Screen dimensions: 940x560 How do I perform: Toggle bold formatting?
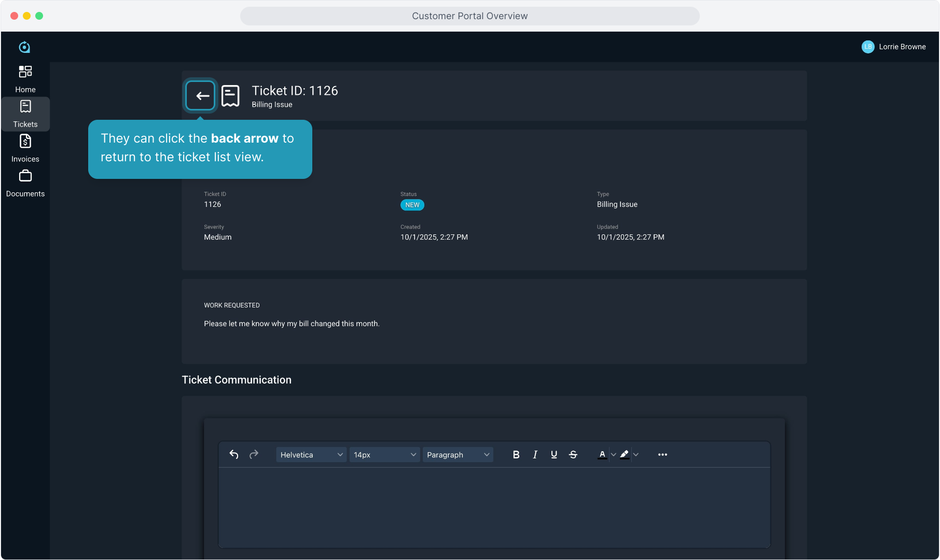coord(516,454)
